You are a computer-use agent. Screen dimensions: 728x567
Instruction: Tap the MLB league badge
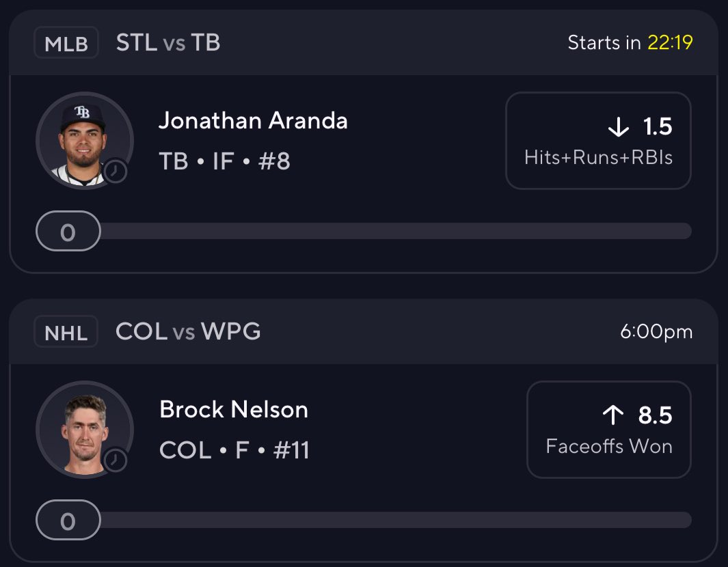coord(66,44)
